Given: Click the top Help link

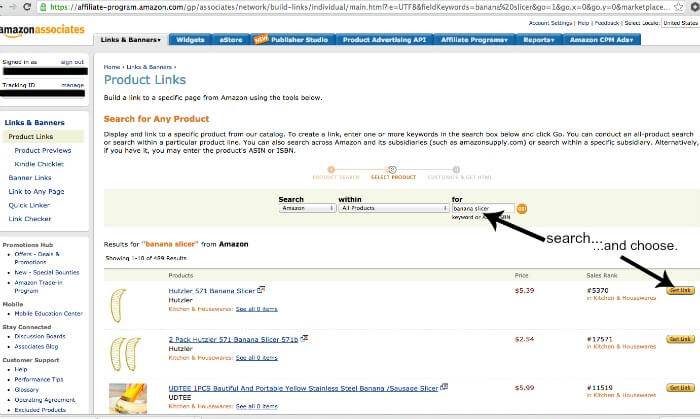Looking at the screenshot, I should click(583, 23).
